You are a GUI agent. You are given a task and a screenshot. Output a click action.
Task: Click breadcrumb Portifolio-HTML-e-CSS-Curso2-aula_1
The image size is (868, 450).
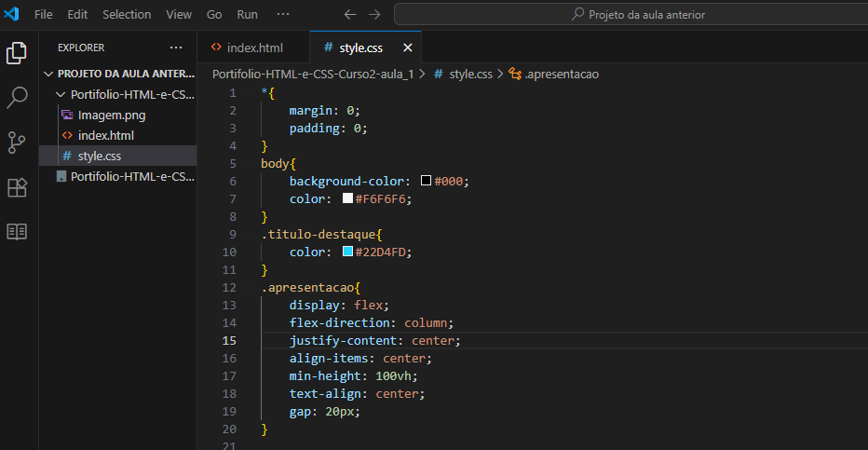click(x=313, y=75)
